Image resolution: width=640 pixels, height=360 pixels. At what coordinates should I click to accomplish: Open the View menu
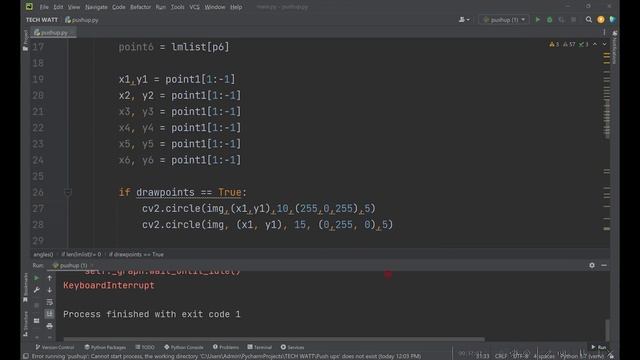[74, 7]
